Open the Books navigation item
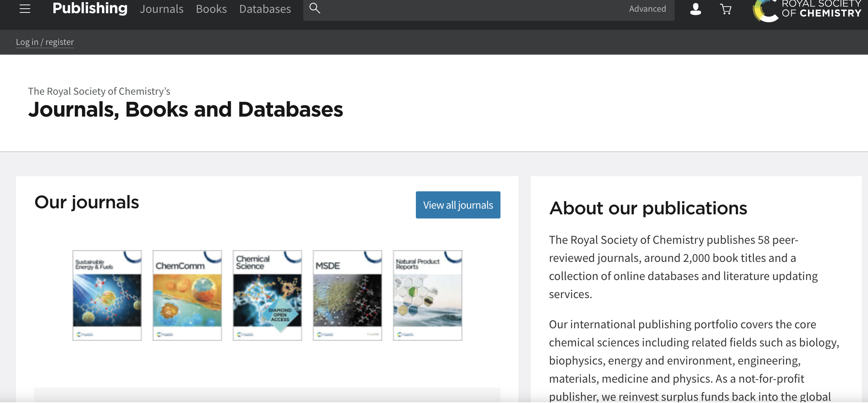868x403 pixels. point(212,9)
